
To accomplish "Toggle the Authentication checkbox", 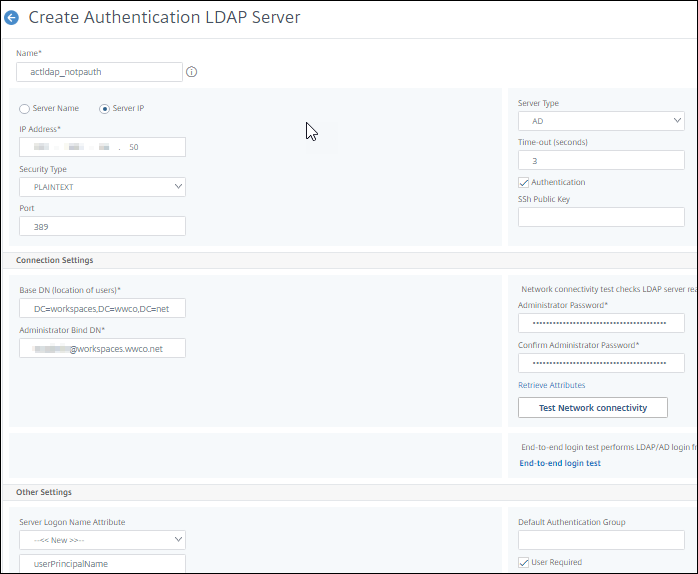I will click(x=524, y=182).
